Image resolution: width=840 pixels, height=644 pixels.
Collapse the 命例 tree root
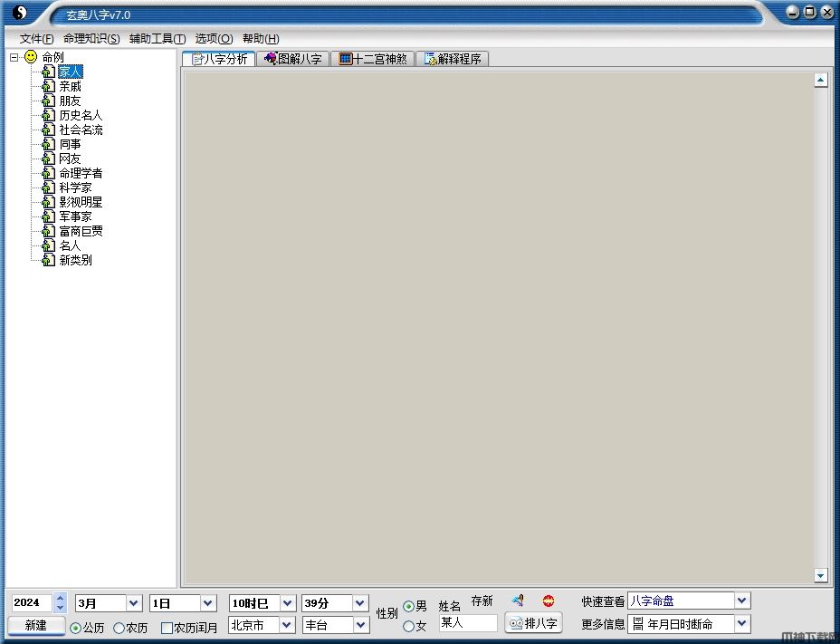pyautogui.click(x=14, y=57)
